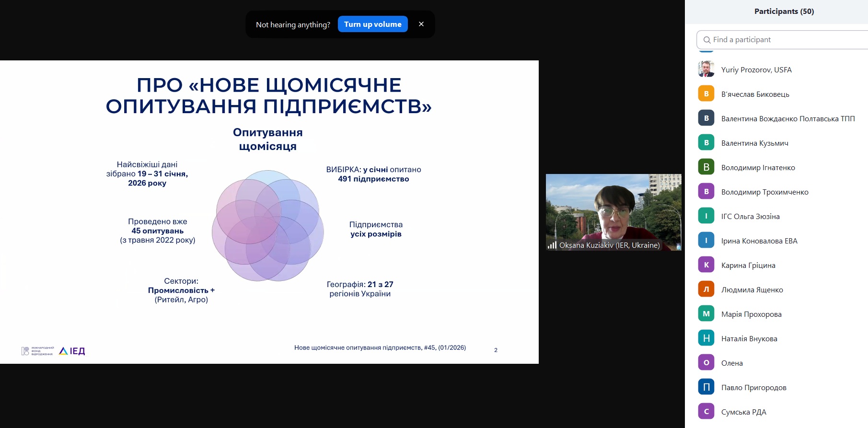The image size is (868, 428).
Task: Select Володимир Трохимченко in participants list
Action: [x=764, y=192]
